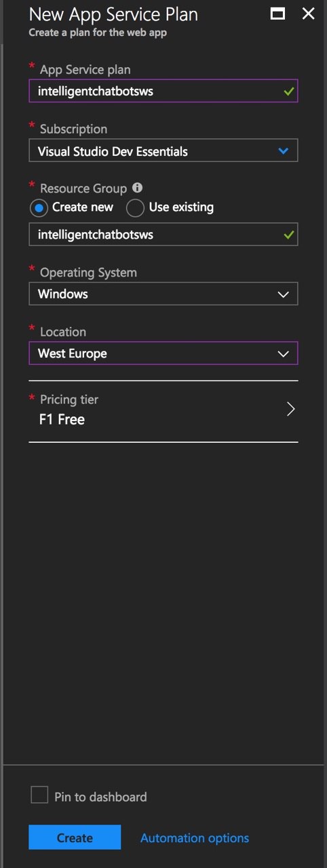Expand the Windows operating system dropdown
This screenshot has width=327, height=868.
coord(163,294)
